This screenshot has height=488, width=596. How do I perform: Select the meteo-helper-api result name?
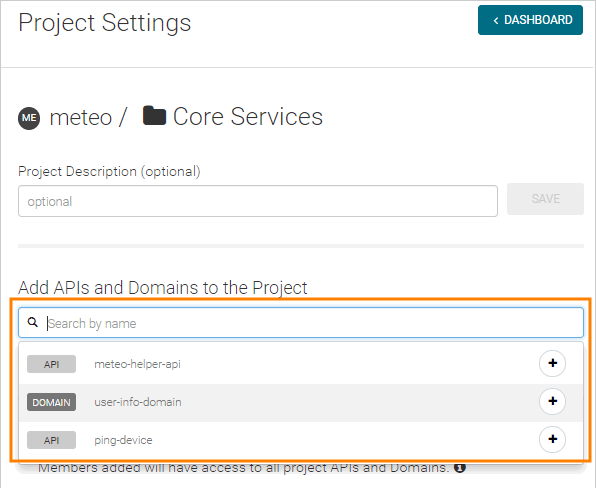137,364
